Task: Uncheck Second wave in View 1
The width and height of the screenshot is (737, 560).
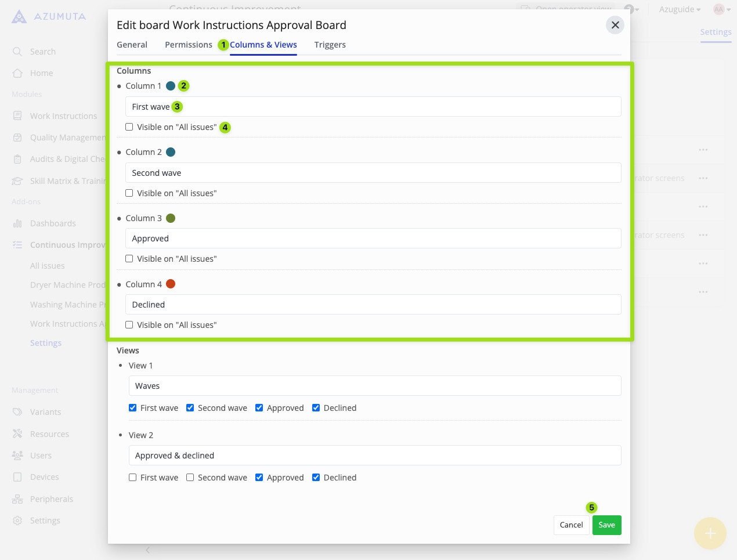Action: (190, 408)
